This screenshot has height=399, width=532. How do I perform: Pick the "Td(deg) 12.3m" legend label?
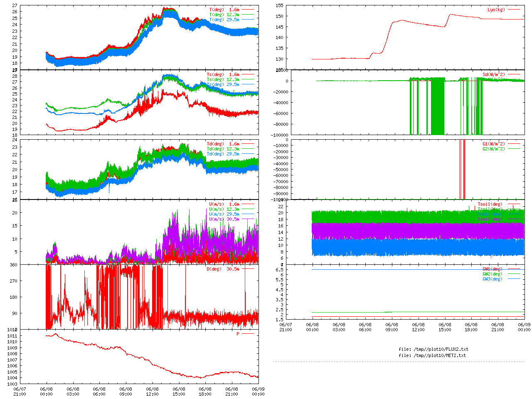[x=223, y=149]
